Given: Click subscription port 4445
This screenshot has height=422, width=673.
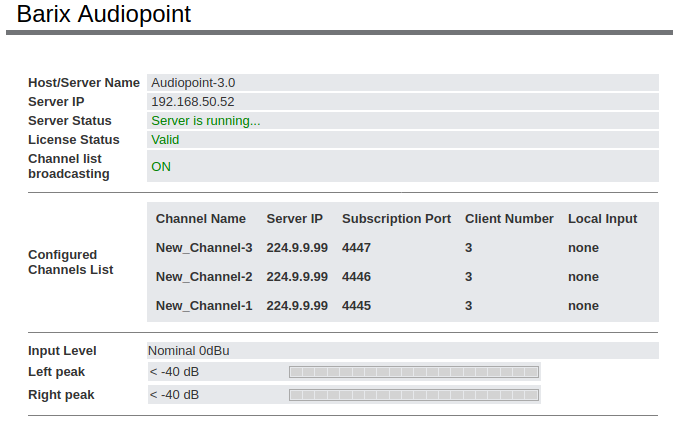Looking at the screenshot, I should 357,306.
